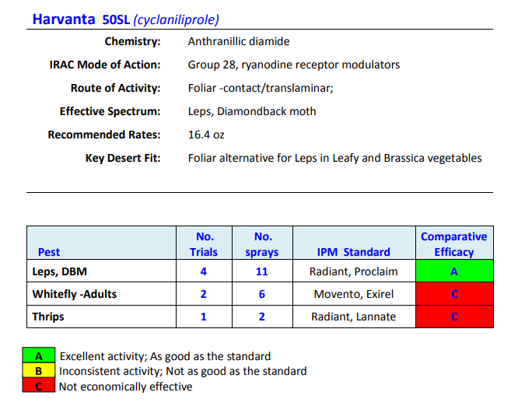
Task: Click the 'Recommended Rates:' label
Action: point(104,135)
